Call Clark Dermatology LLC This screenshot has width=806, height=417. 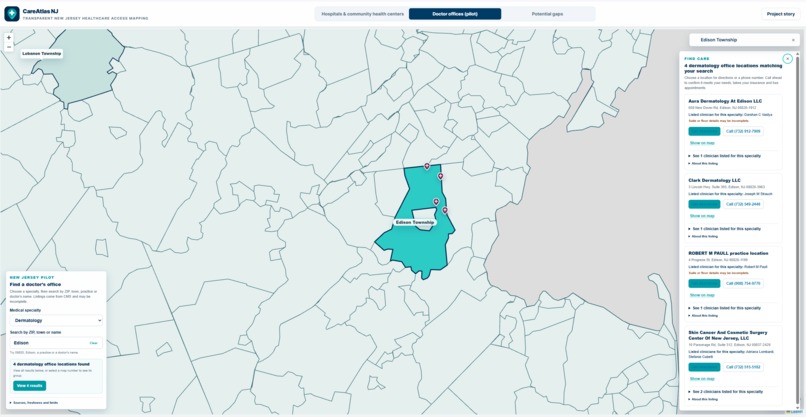tap(743, 204)
